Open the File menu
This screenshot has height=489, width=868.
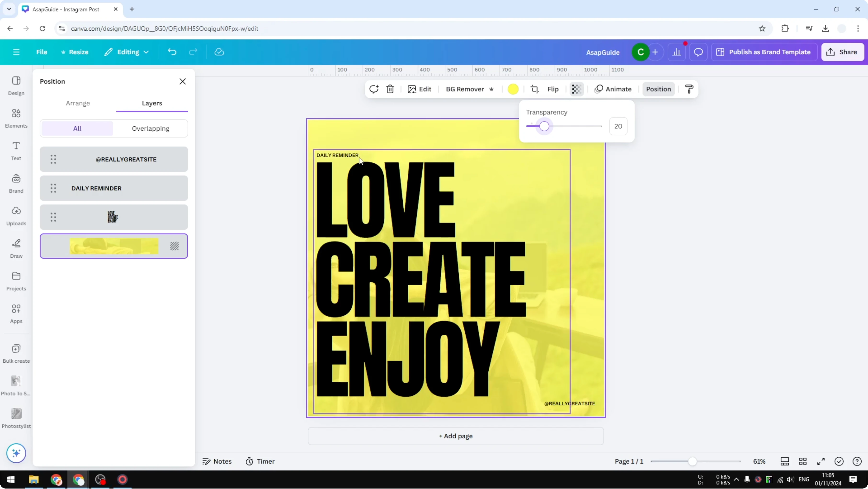41,52
